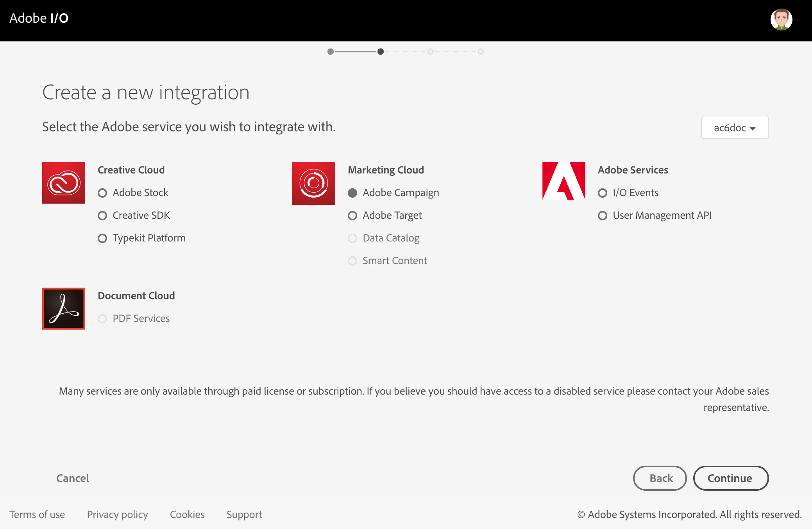Click the first step progress dot
The image size is (812, 529).
(331, 52)
